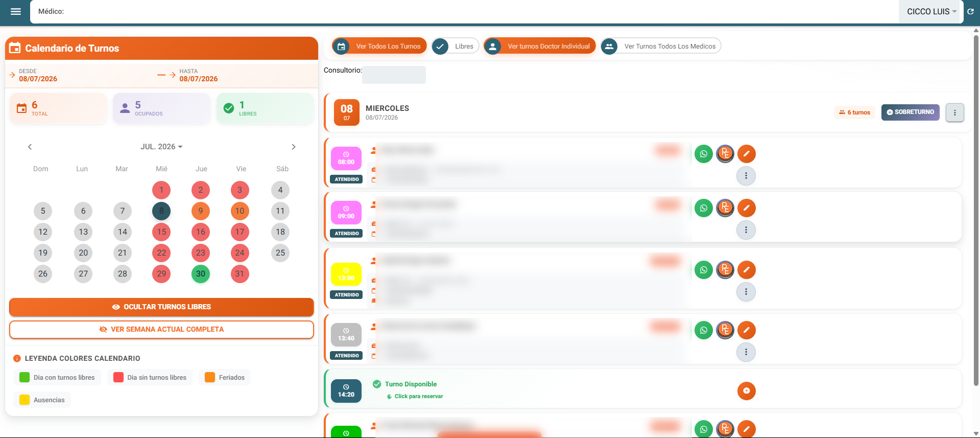Open day options menu for MIERCOLES header
Viewport: 980px width, 438px height.
tap(954, 112)
